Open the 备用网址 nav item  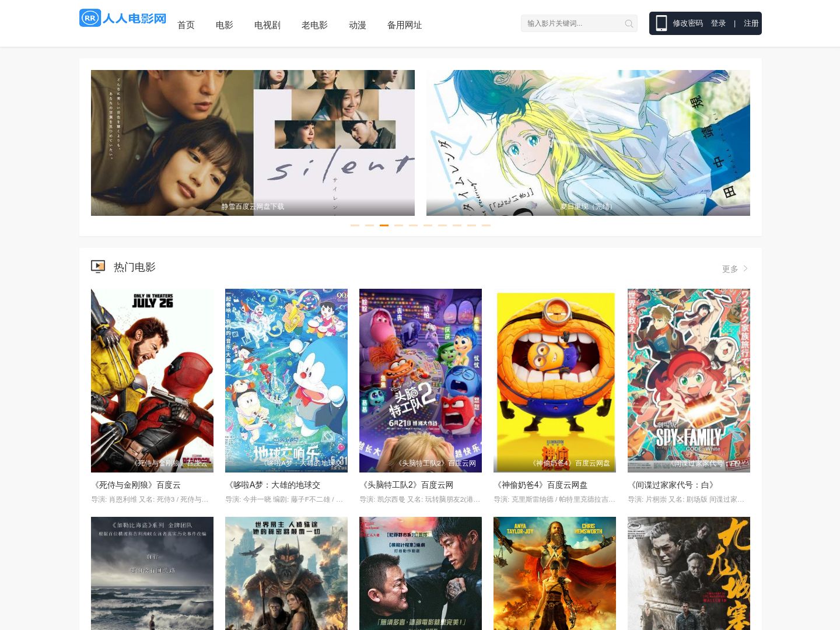(x=404, y=25)
